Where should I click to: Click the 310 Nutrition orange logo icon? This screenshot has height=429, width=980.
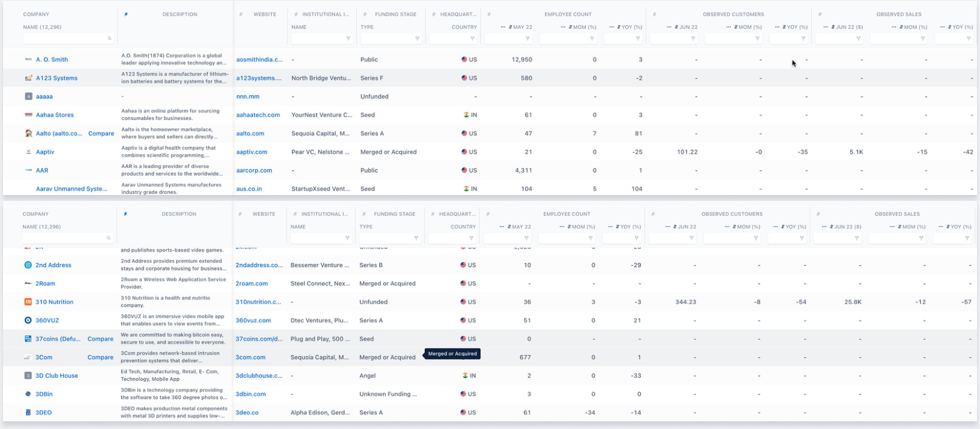(x=28, y=302)
